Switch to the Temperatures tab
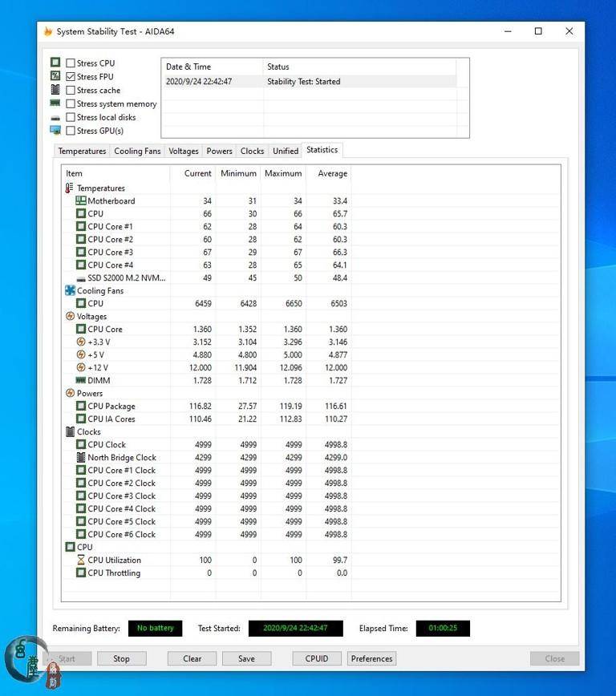 coord(82,151)
